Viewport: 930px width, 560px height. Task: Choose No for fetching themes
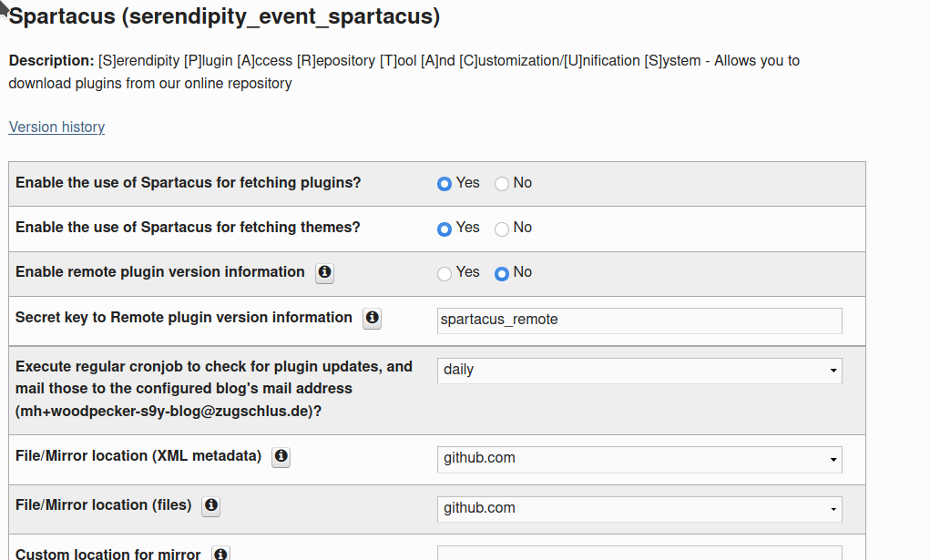coord(502,229)
